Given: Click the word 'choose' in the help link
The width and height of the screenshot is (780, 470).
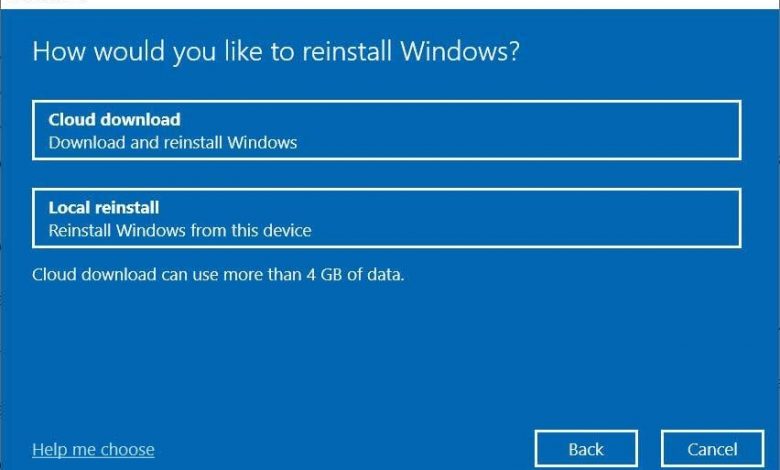Looking at the screenshot, I should 127,450.
